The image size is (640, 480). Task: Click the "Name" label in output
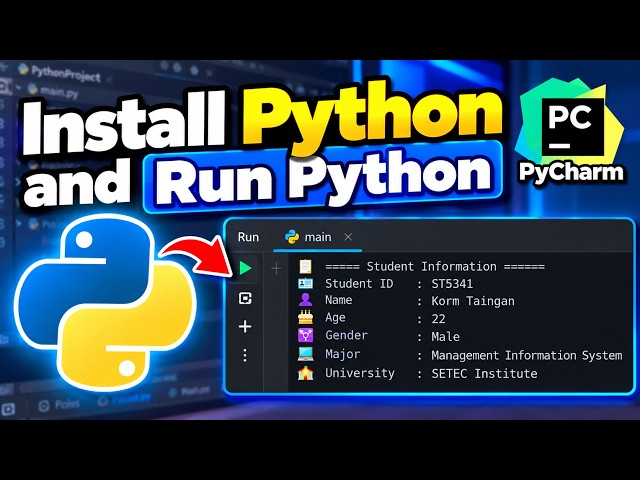pos(339,300)
